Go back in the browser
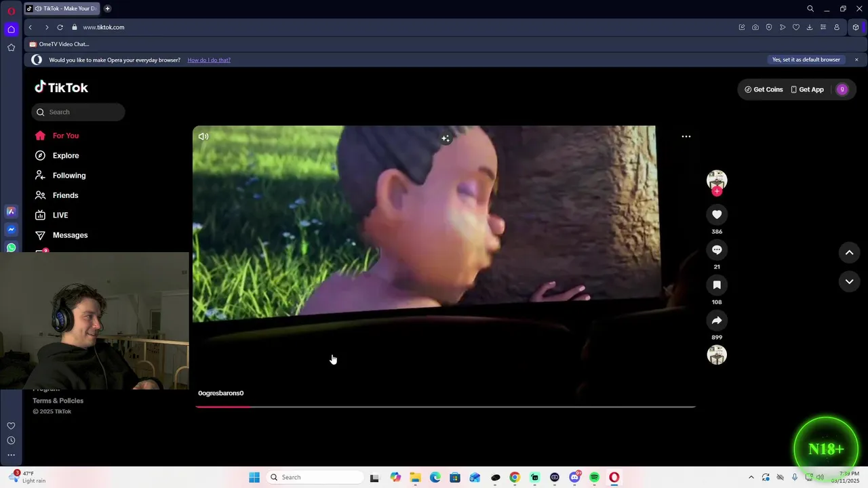This screenshot has width=868, height=488. click(30, 27)
